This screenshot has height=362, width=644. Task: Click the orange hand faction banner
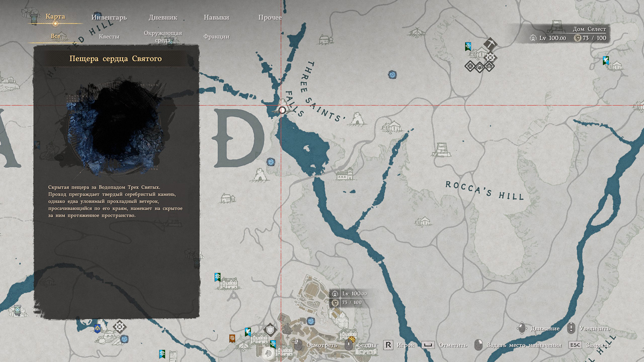tap(232, 338)
